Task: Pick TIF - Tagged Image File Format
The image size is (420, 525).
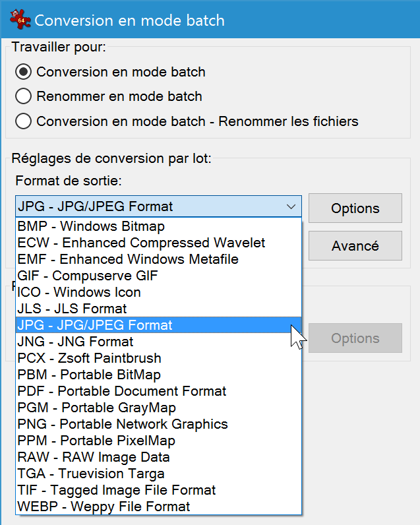Action: click(159, 490)
